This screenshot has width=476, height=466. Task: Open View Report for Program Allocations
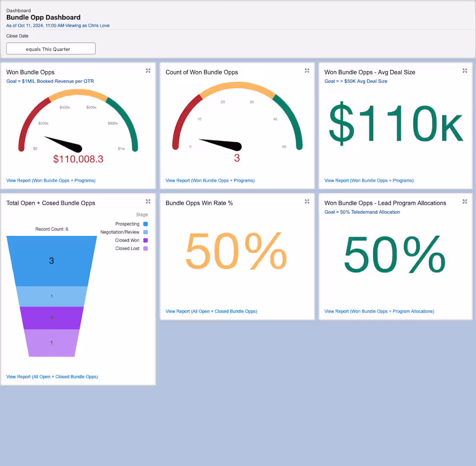tap(379, 311)
